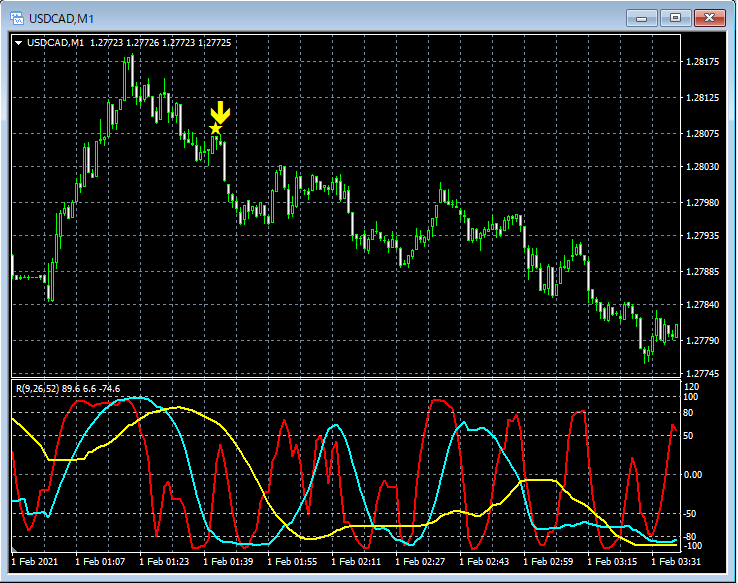Screen dimensions: 738x583
Task: Click the 1 Feb 02:59 time label
Action: (548, 561)
